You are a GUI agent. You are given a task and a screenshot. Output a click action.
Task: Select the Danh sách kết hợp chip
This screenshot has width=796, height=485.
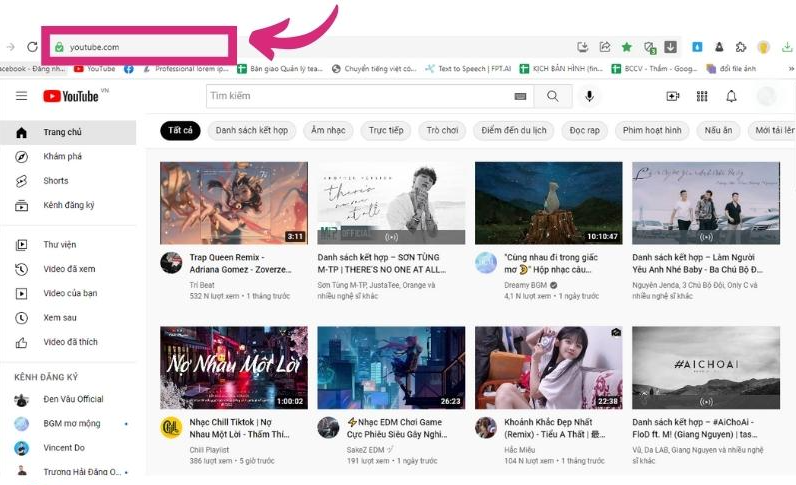coord(252,131)
